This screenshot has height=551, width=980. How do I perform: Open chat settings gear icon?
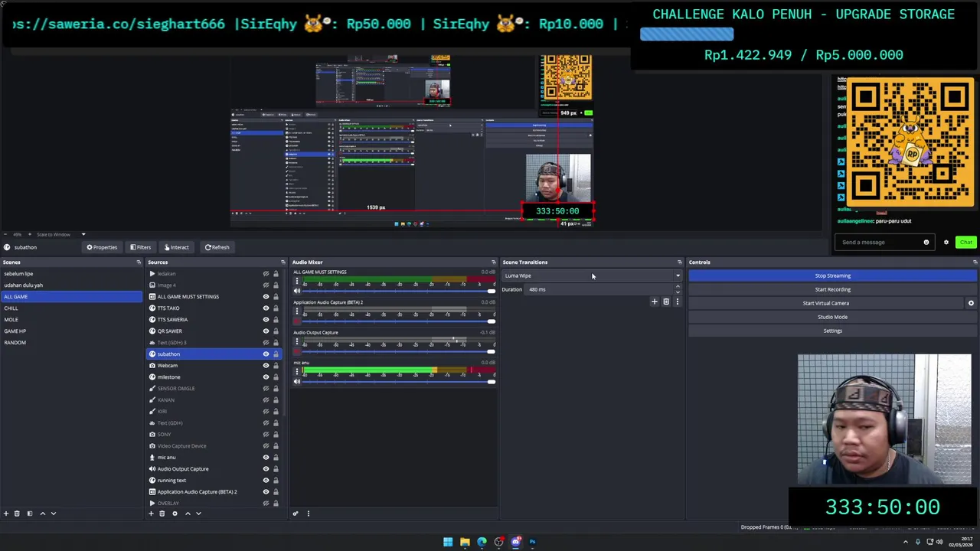point(946,242)
